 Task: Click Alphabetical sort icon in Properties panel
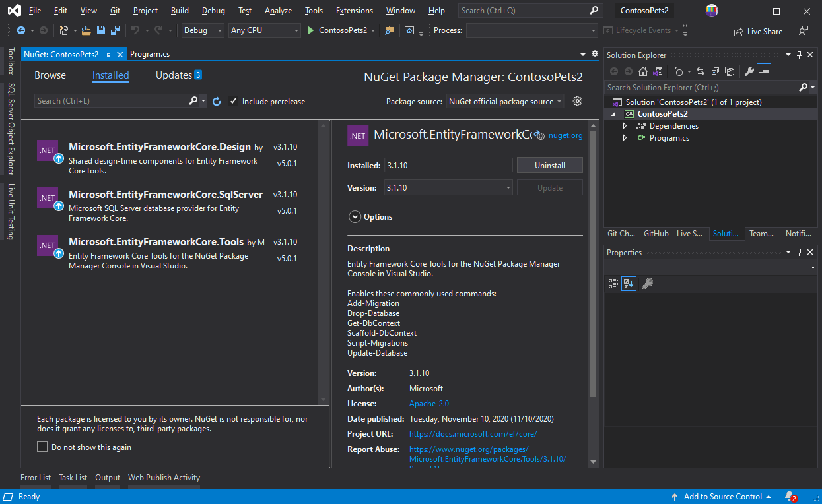tap(629, 284)
